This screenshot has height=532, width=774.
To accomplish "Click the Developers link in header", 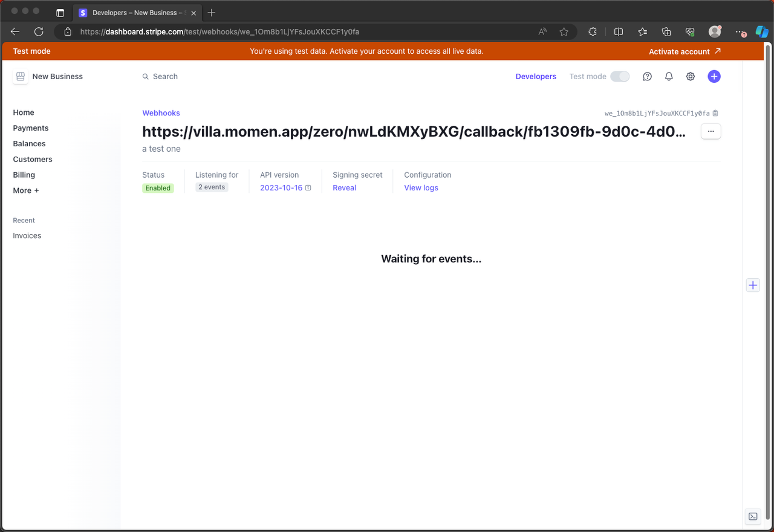I will (x=536, y=76).
